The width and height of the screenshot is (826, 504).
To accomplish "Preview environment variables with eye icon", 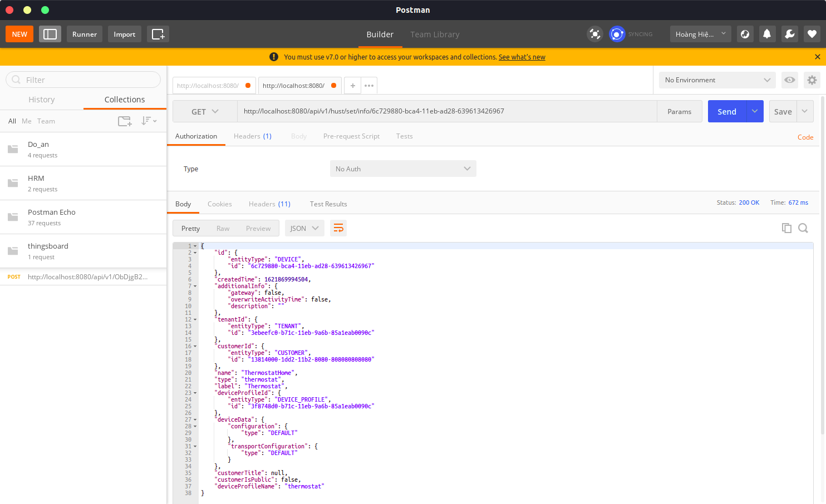I will click(789, 80).
